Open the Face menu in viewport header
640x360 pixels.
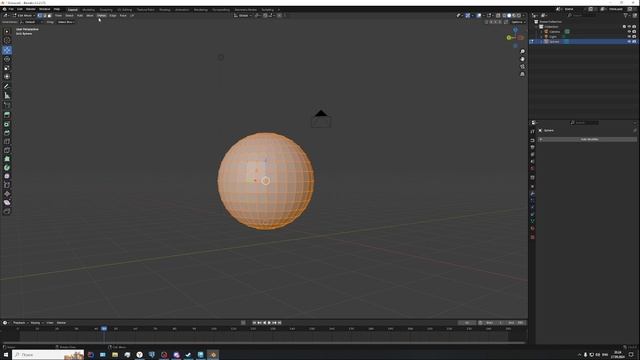point(123,16)
